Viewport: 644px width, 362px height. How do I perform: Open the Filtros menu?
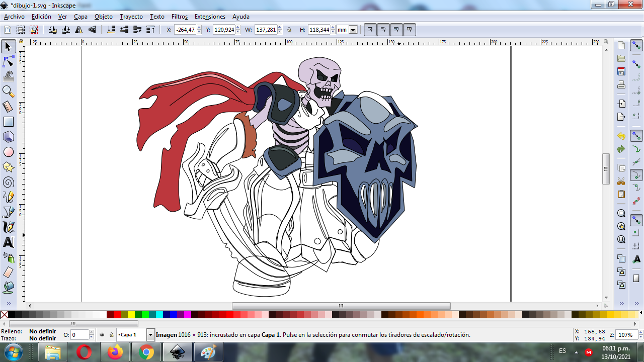tap(180, 17)
